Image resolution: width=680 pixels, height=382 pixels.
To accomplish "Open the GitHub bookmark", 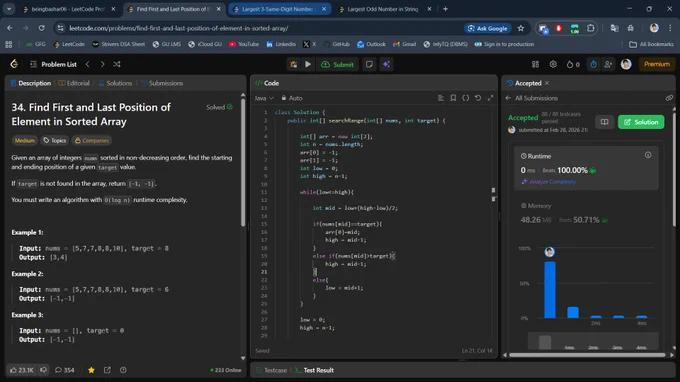I will (337, 44).
